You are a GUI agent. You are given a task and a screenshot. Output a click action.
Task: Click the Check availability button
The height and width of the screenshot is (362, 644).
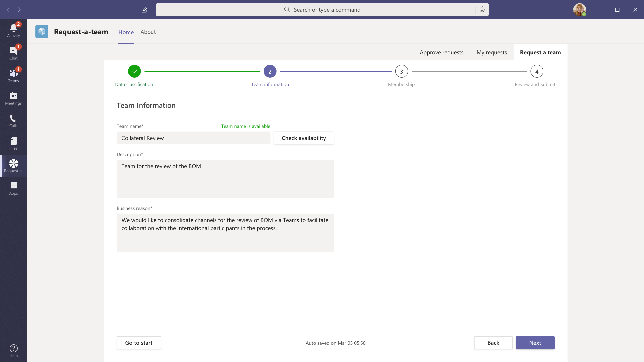[x=303, y=138]
